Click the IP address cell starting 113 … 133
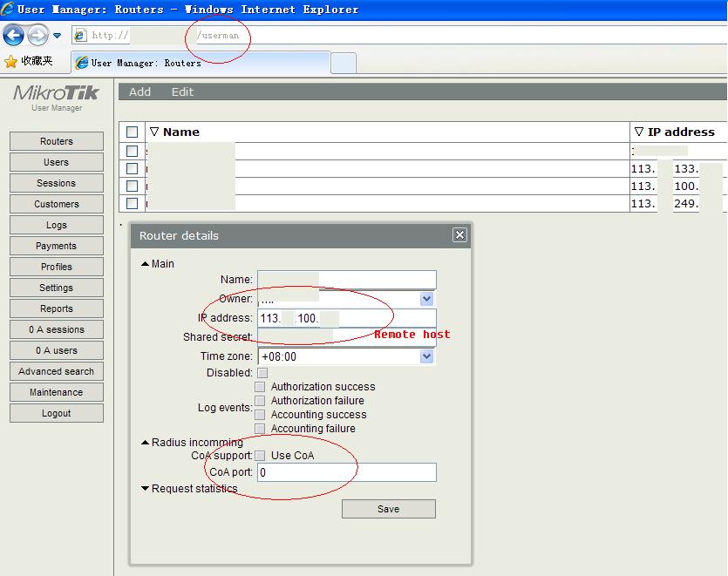The width and height of the screenshot is (728, 576). point(678,168)
